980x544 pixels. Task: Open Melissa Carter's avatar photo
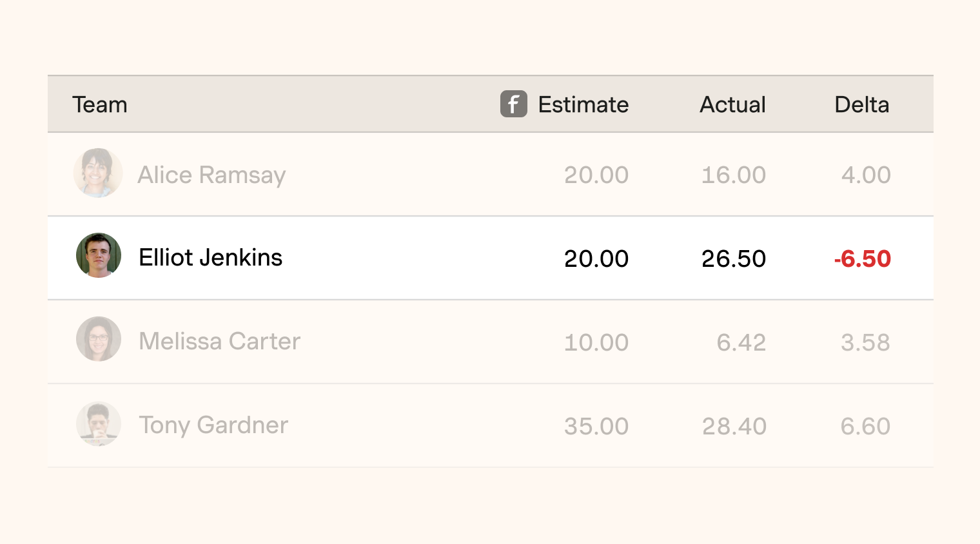pos(99,339)
